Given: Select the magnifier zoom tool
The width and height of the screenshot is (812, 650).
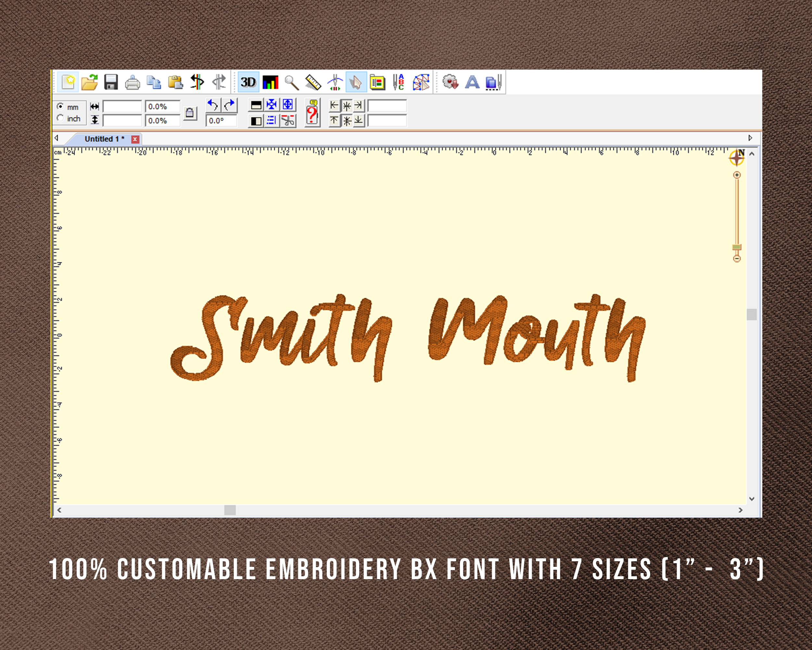Looking at the screenshot, I should (291, 82).
